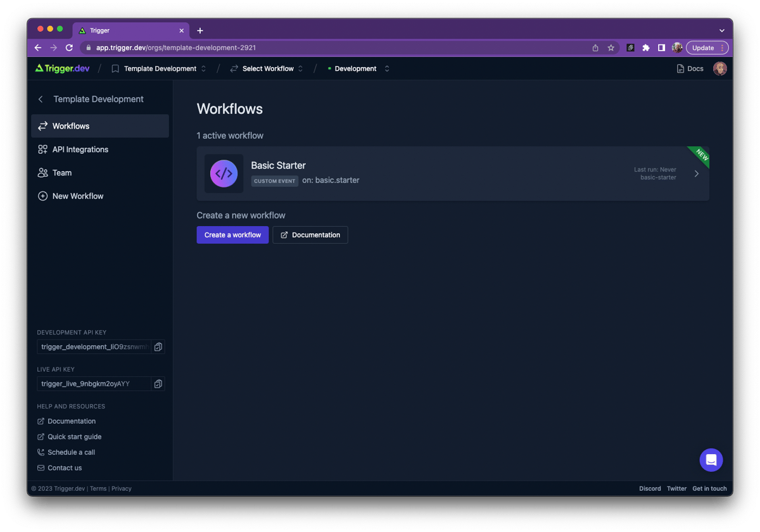Open the browser Extensions puzzle icon

click(x=646, y=47)
